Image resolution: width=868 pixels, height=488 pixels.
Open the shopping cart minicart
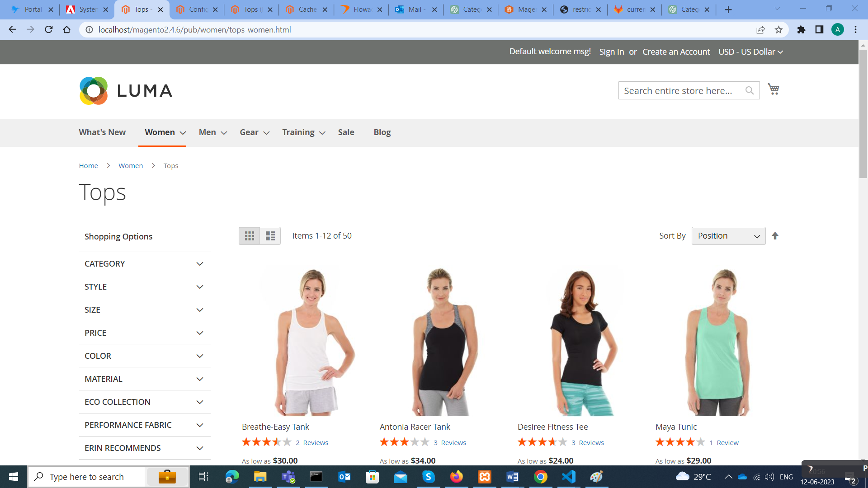coord(774,89)
